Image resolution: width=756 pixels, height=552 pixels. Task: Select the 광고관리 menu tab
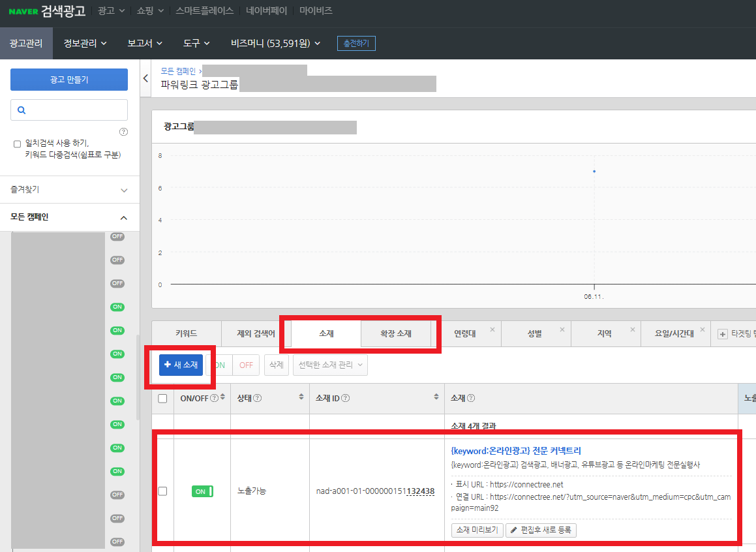coord(26,43)
